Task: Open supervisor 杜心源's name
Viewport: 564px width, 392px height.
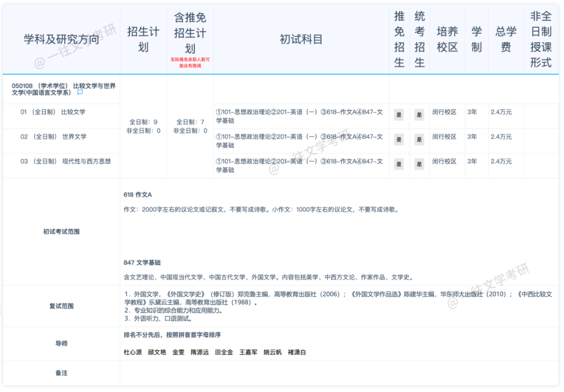Action: [x=133, y=352]
